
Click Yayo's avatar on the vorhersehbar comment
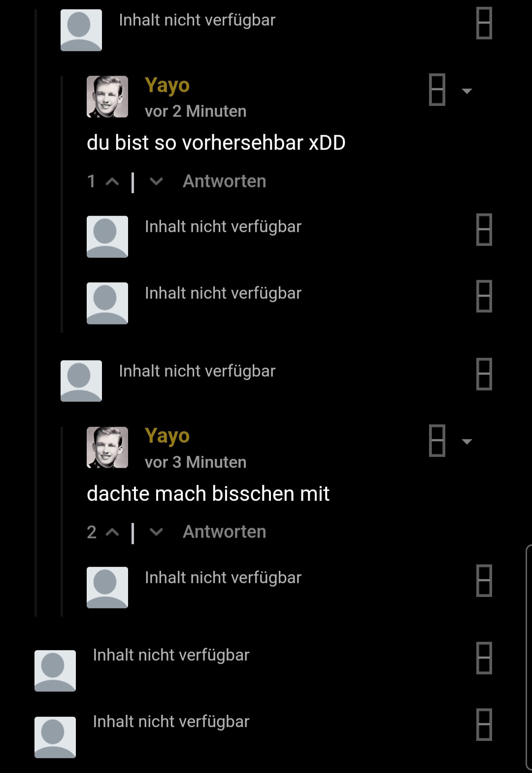click(107, 97)
